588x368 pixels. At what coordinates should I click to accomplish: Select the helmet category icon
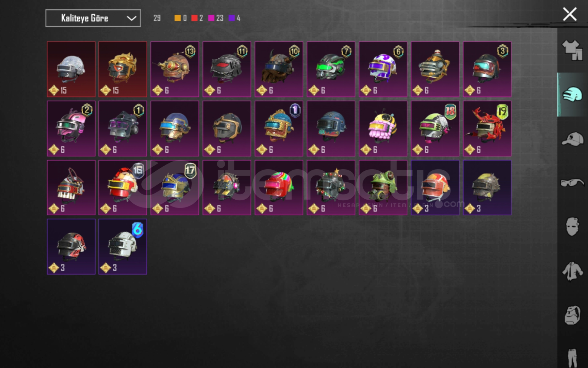point(572,94)
